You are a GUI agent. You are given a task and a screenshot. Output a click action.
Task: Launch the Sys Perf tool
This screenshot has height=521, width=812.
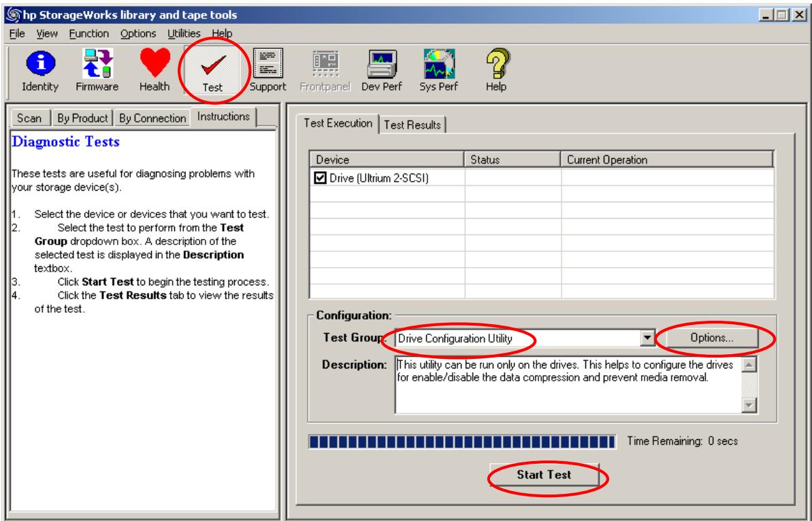pos(438,71)
